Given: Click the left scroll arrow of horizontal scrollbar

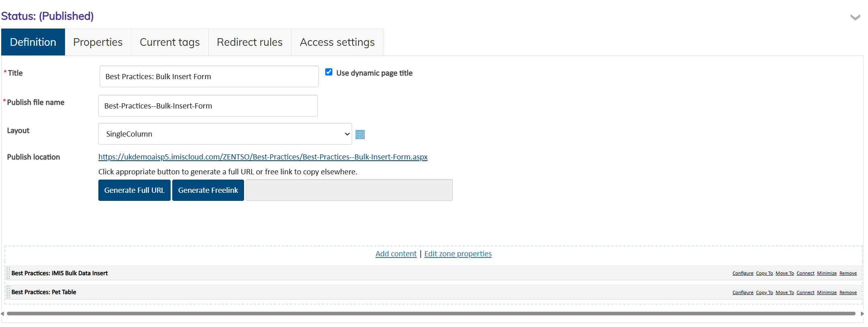Looking at the screenshot, I should [3, 314].
